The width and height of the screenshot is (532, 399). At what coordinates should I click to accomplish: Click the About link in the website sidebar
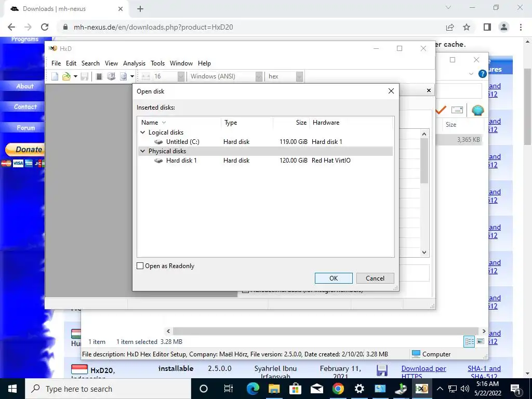click(x=25, y=86)
